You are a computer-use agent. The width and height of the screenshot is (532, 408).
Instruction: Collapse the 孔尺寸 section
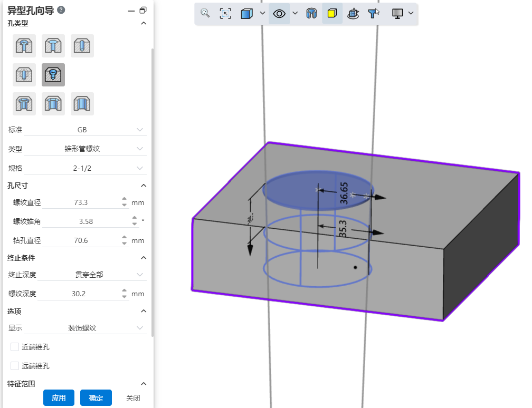pyautogui.click(x=144, y=186)
